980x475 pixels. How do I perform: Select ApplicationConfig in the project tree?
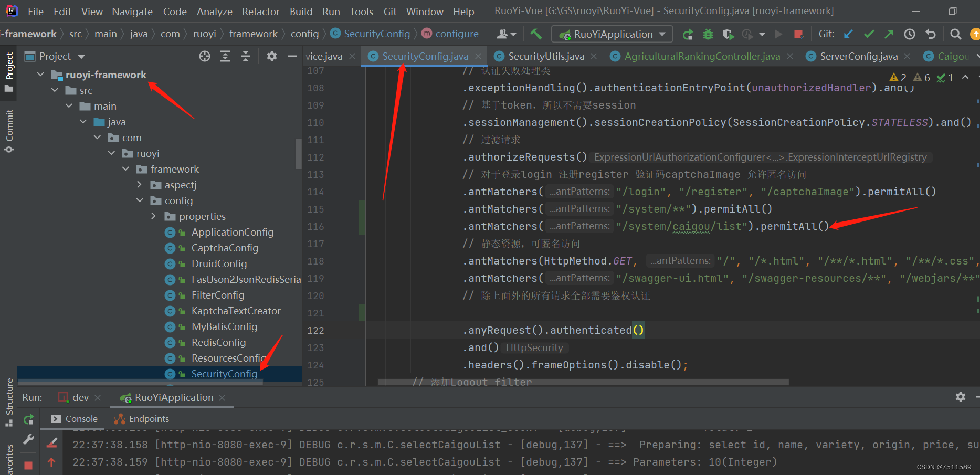(232, 232)
